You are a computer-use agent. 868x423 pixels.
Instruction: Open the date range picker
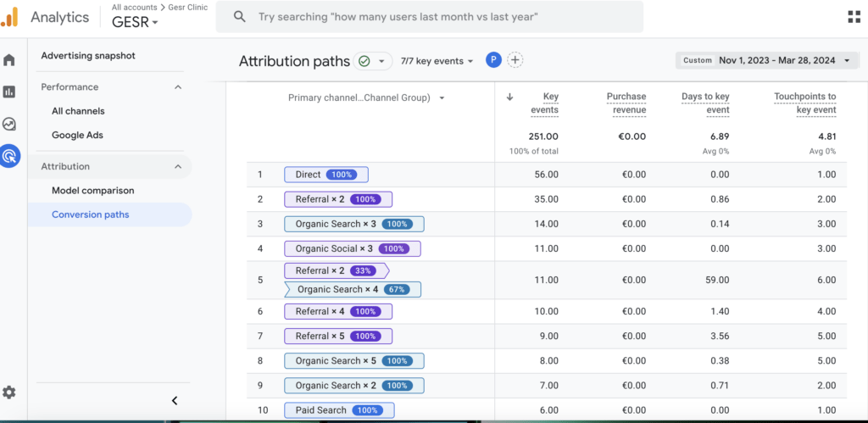765,60
